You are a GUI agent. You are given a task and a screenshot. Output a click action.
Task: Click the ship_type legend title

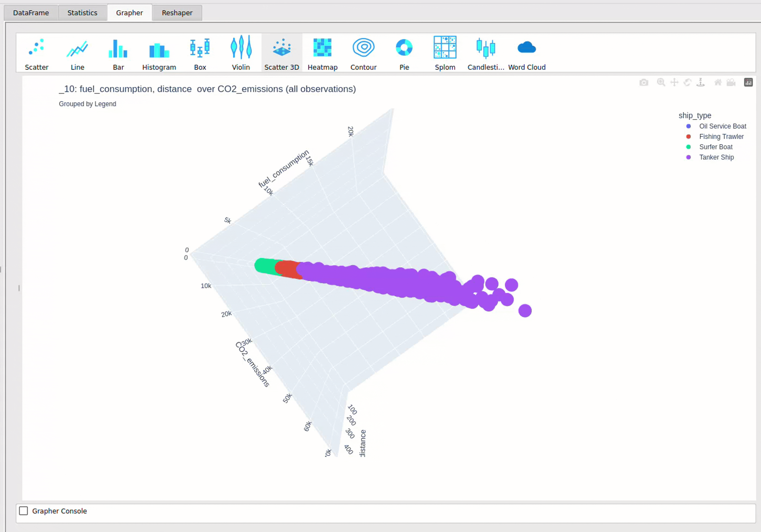695,115
